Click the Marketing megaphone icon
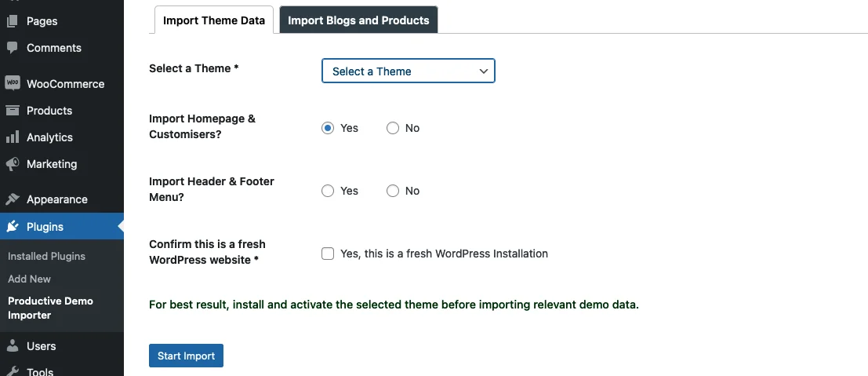868x376 pixels. pos(13,163)
